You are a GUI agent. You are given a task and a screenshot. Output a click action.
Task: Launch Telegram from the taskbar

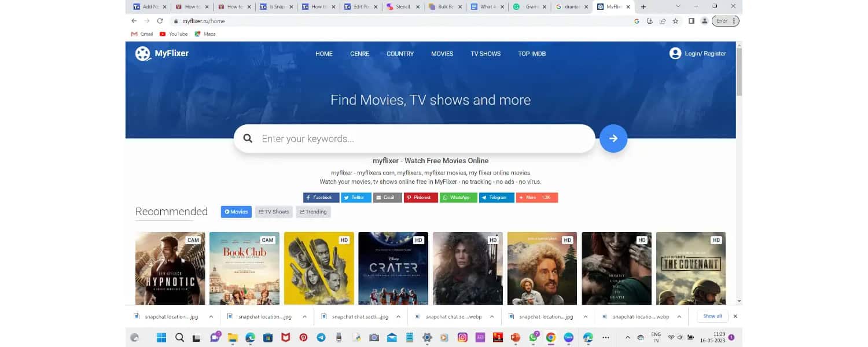coord(321,337)
